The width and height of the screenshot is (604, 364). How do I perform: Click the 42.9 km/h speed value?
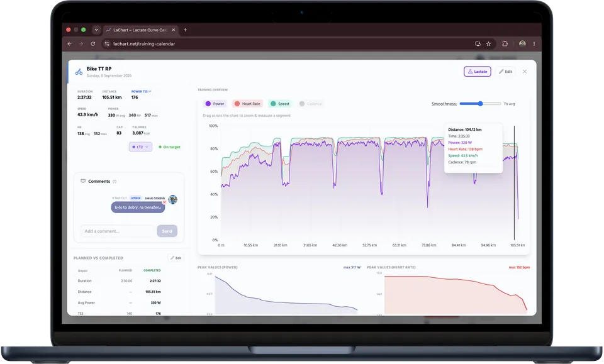coord(88,114)
